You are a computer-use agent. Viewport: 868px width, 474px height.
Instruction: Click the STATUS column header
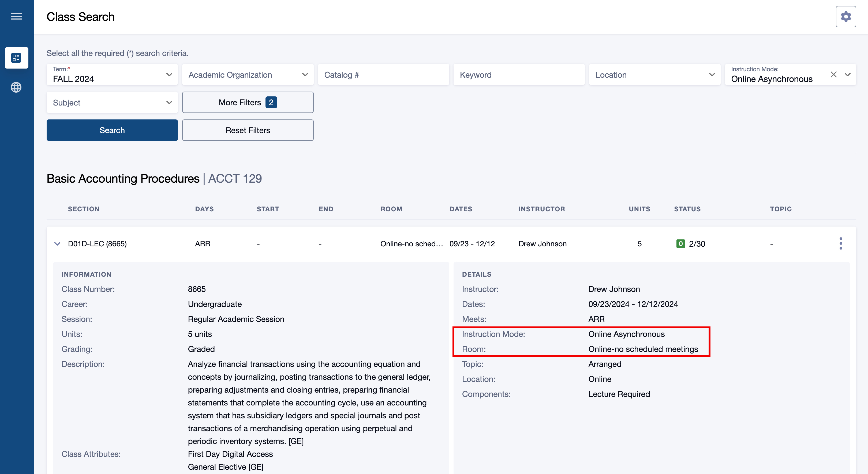[x=687, y=209]
